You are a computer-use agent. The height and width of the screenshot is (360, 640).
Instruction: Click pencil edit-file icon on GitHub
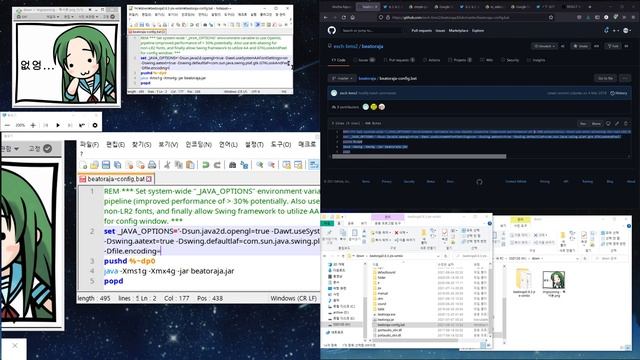[617, 123]
